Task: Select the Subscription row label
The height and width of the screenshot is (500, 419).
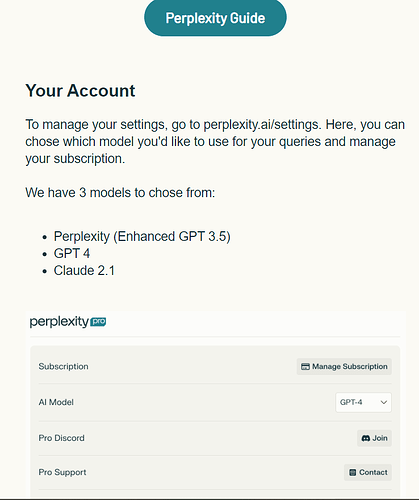Action: pyautogui.click(x=63, y=366)
